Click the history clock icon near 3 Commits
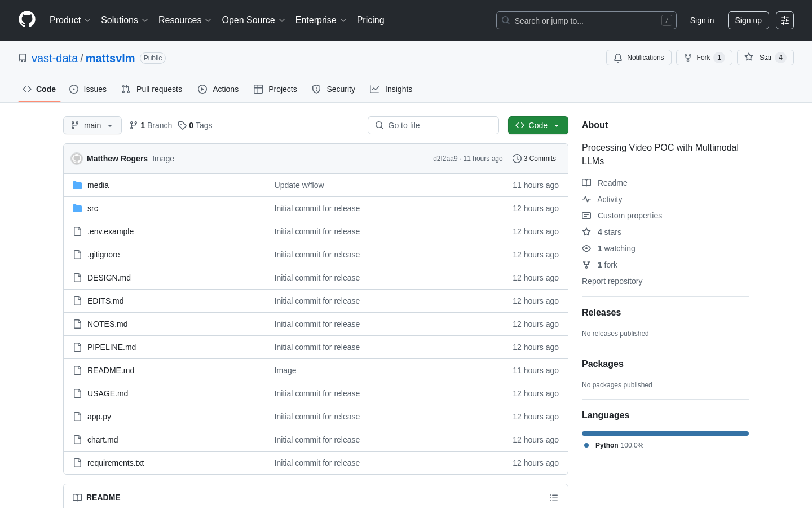 point(517,159)
